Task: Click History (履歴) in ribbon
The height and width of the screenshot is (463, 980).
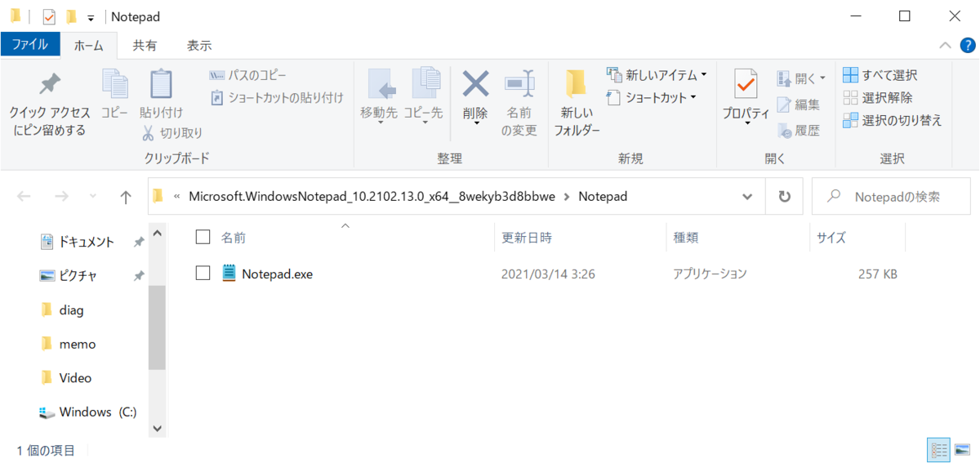Action: tap(798, 131)
